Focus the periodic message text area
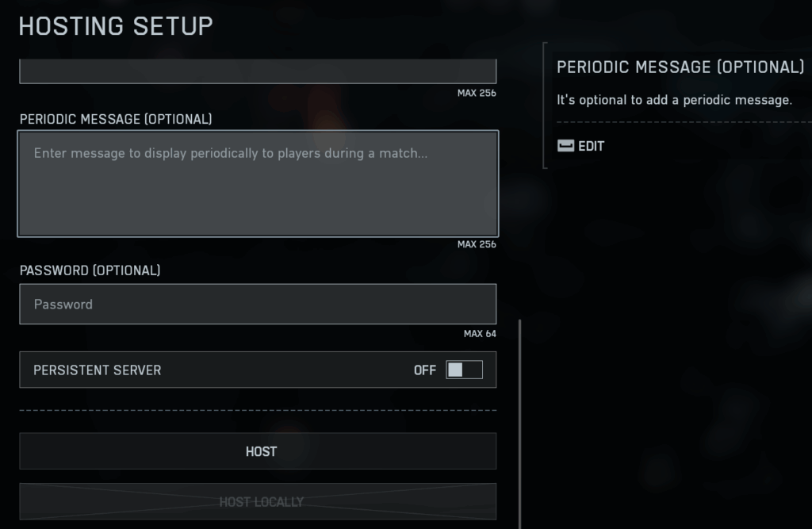 pyautogui.click(x=258, y=184)
